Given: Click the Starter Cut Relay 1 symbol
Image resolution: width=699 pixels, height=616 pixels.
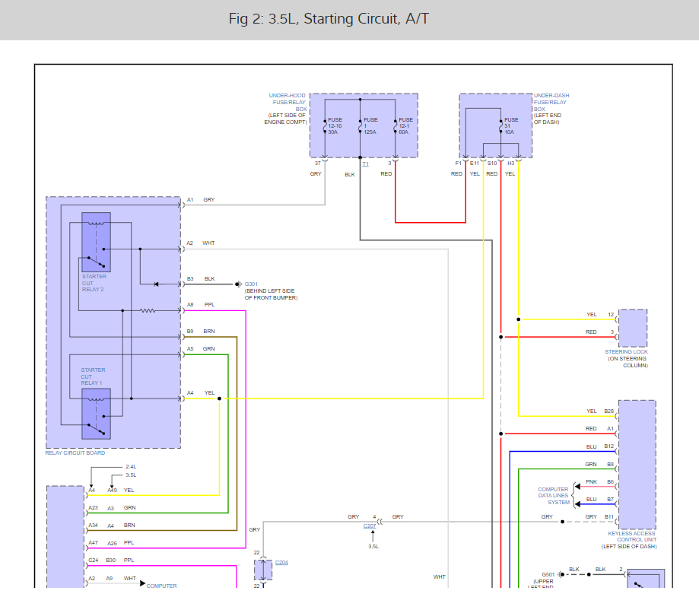Looking at the screenshot, I should point(97,414).
